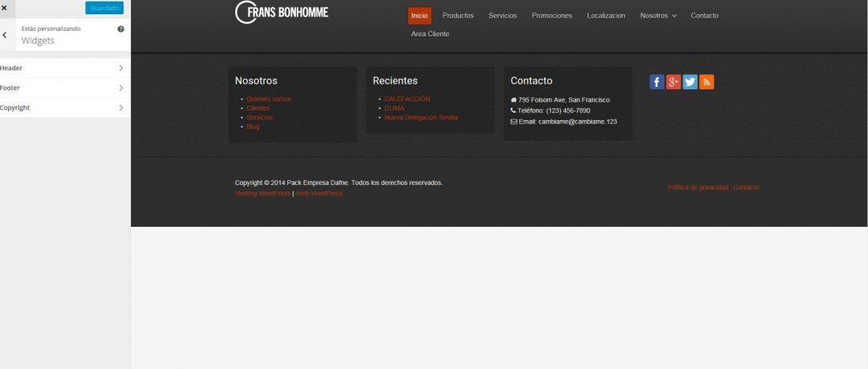The image size is (868, 369).
Task: Click the Frans Bonhomme logo
Action: pyautogui.click(x=282, y=12)
